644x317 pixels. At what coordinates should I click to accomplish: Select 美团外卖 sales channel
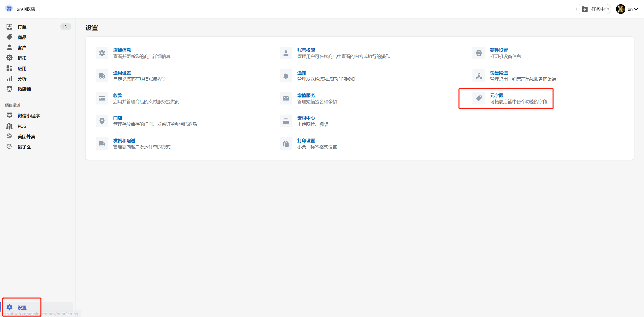[26, 136]
